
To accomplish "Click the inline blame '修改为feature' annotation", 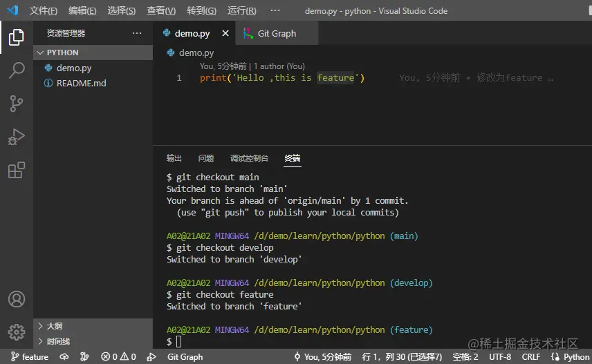I will [509, 77].
